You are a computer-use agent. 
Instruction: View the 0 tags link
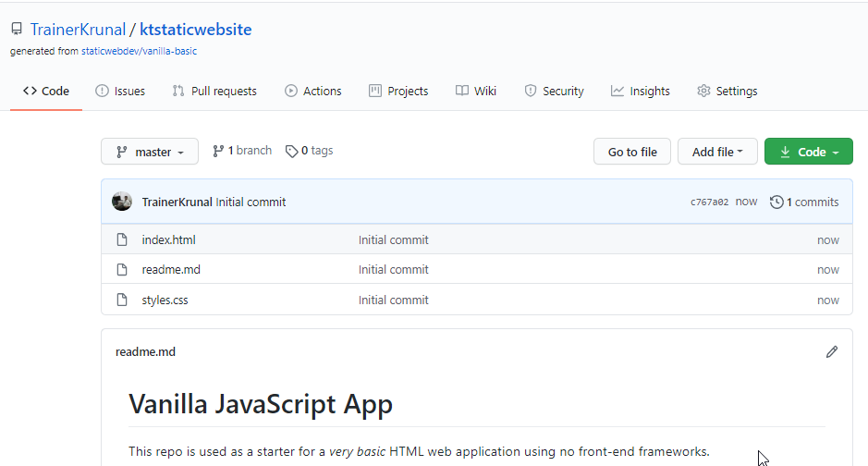pos(309,151)
